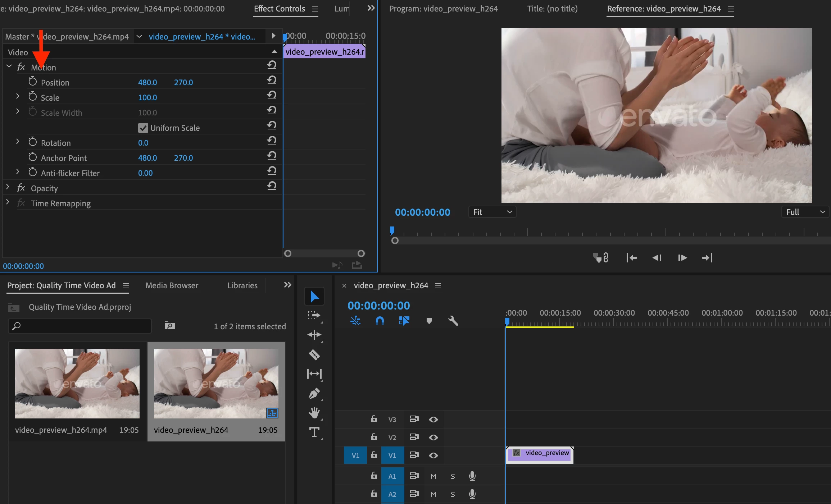The image size is (831, 504).
Task: Uncheck the Uniform Scale checkbox
Action: (143, 128)
